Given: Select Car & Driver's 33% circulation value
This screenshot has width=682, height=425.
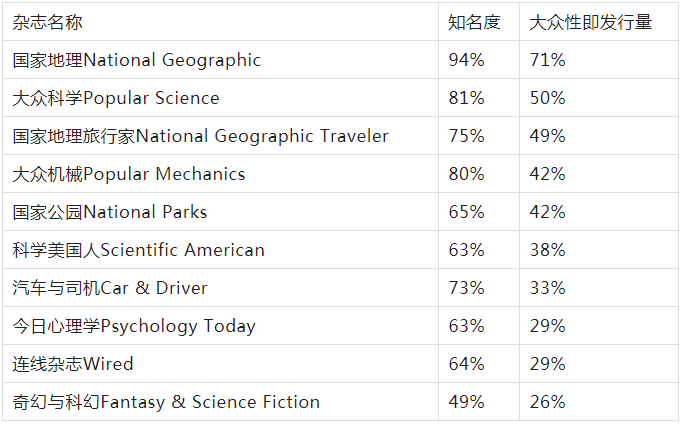Looking at the screenshot, I should [547, 288].
